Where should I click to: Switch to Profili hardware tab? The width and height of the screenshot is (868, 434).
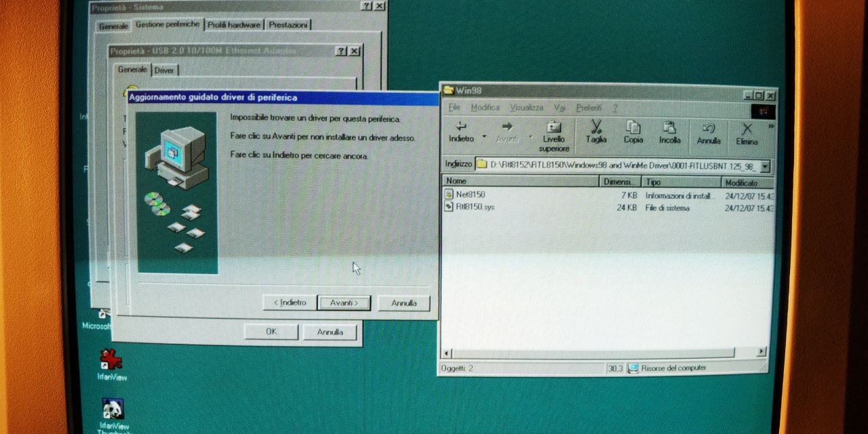coord(234,25)
